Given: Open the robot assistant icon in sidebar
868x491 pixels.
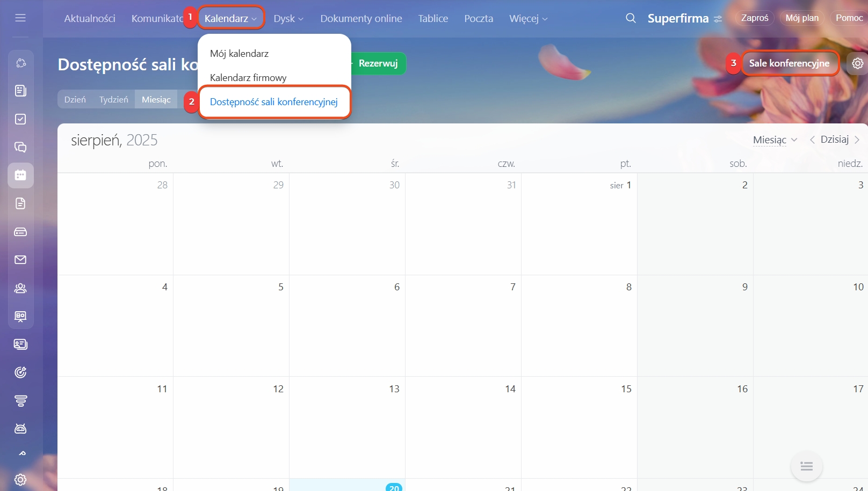Looking at the screenshot, I should point(20,429).
